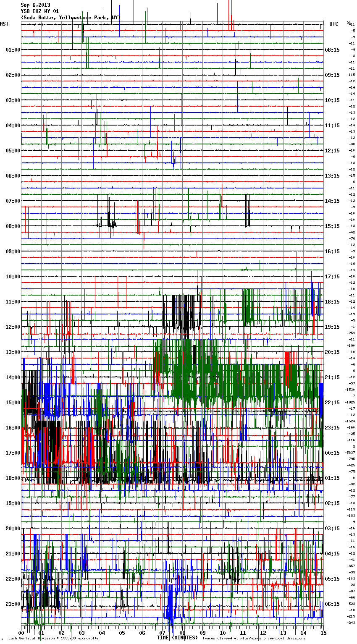Click the date label Sep 6,2013
Viewport: 357px width, 644px height.
pyautogui.click(x=36, y=5)
